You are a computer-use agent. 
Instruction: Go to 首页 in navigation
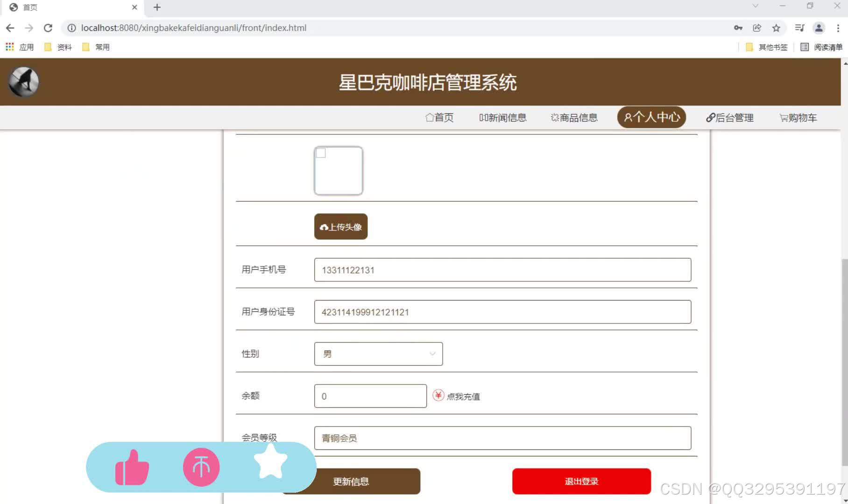(439, 118)
